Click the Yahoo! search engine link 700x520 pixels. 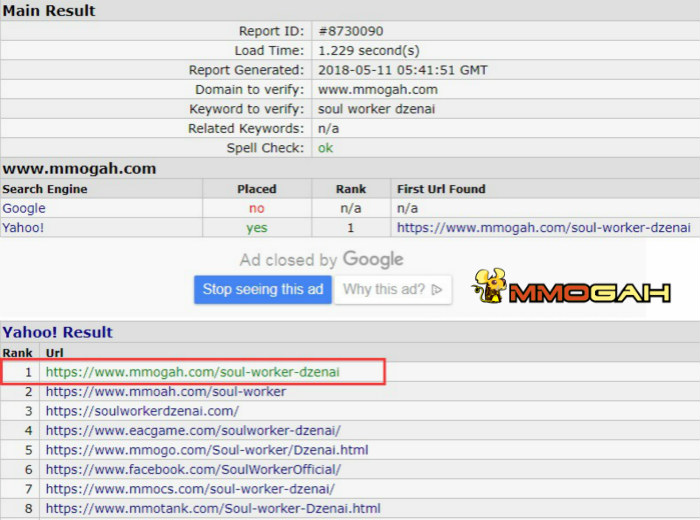click(x=23, y=228)
